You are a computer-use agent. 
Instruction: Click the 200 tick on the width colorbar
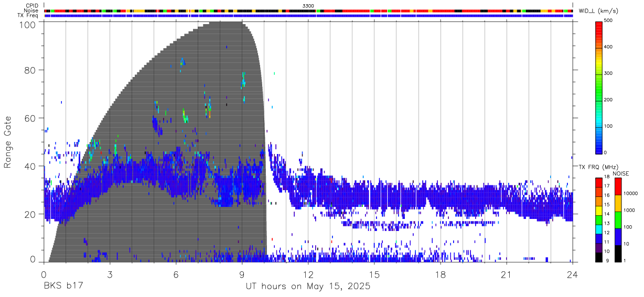tap(609, 100)
